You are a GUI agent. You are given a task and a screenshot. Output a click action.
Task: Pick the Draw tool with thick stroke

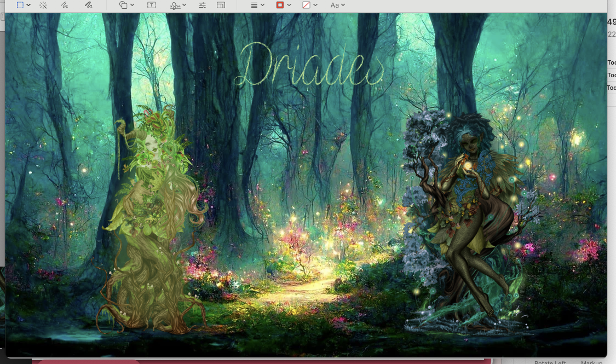point(88,5)
